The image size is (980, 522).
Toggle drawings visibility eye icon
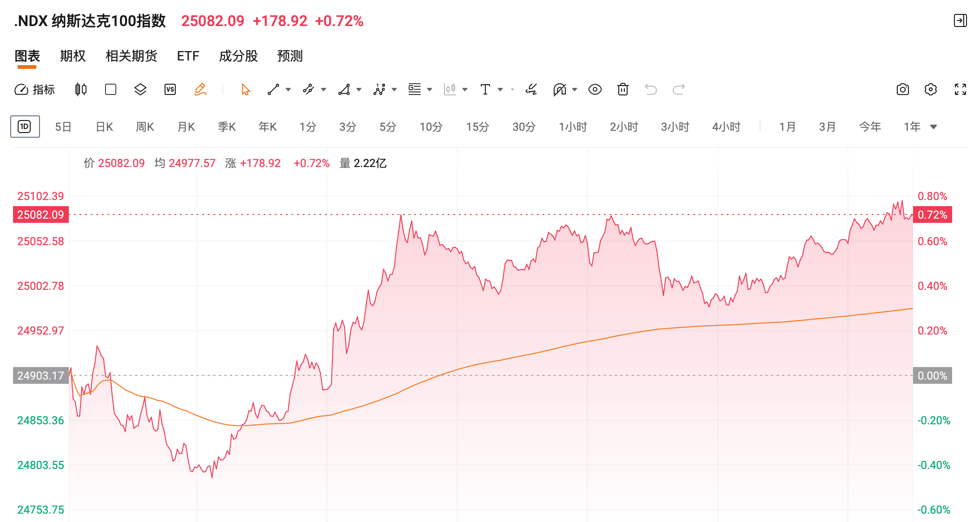click(595, 89)
